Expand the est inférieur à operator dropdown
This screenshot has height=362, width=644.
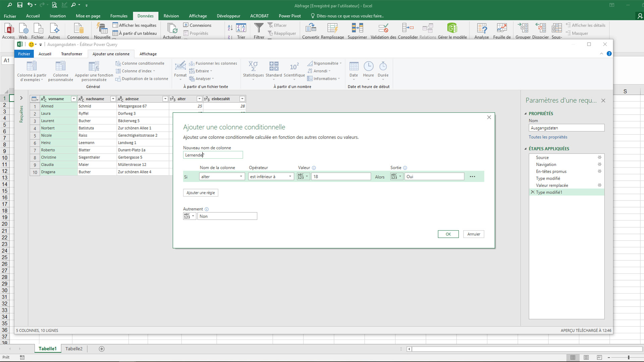pos(290,176)
